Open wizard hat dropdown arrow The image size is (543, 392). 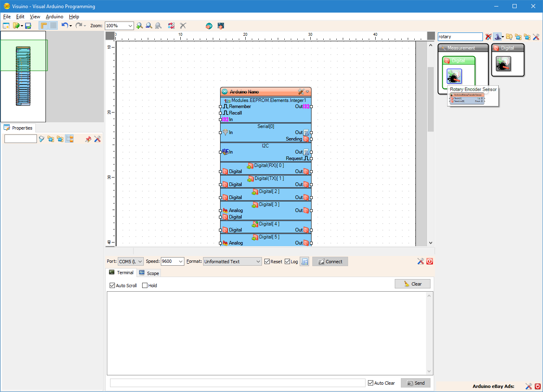coord(503,37)
